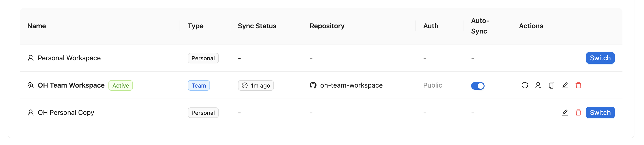Click the Name column header
The height and width of the screenshot is (145, 644).
[x=36, y=26]
